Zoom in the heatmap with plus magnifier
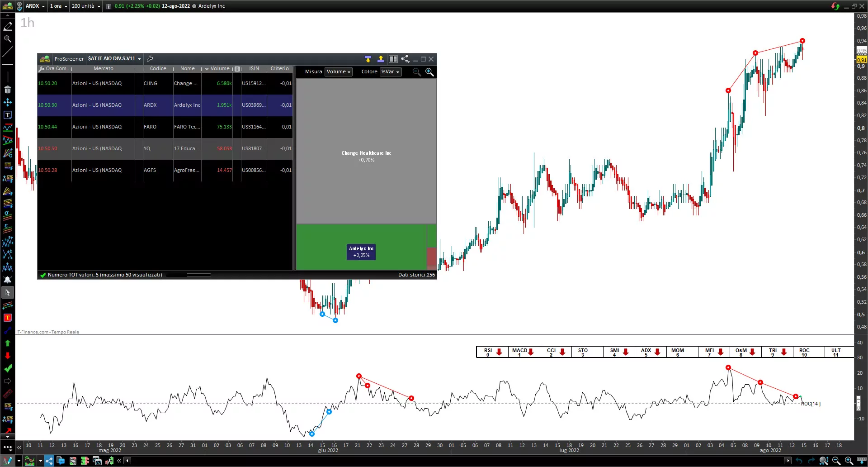This screenshot has height=467, width=868. (429, 72)
